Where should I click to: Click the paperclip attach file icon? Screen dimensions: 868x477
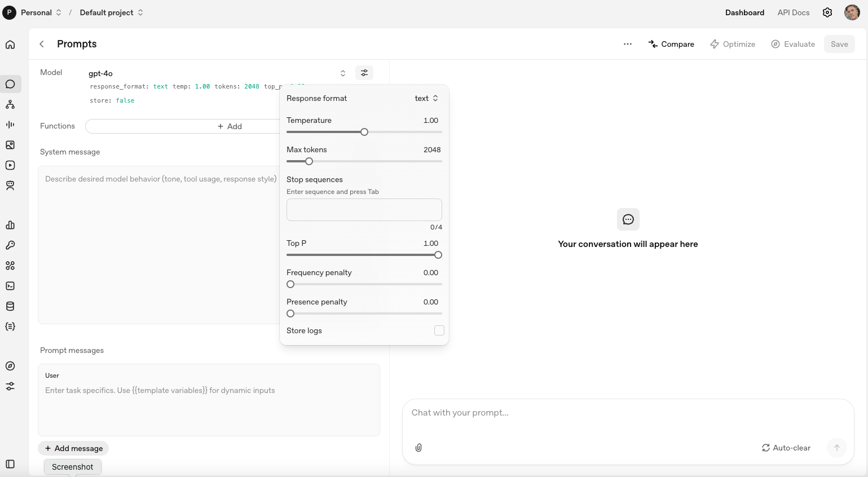pos(418,448)
